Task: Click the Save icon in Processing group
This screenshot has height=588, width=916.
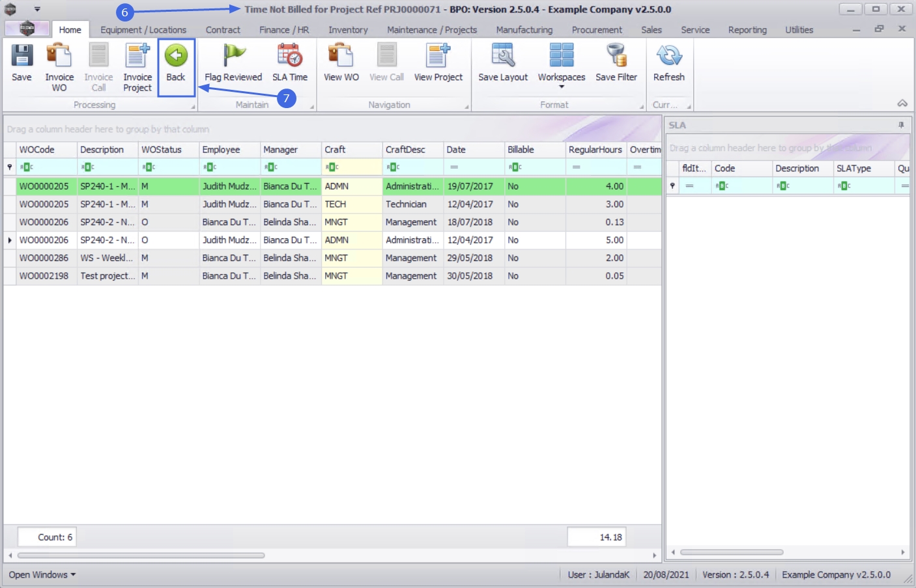Action: pos(21,56)
